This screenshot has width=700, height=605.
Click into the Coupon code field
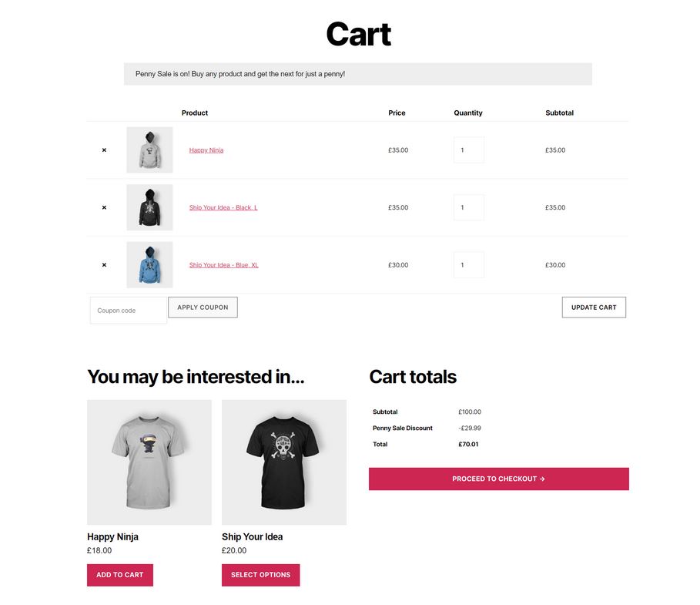[x=129, y=310]
